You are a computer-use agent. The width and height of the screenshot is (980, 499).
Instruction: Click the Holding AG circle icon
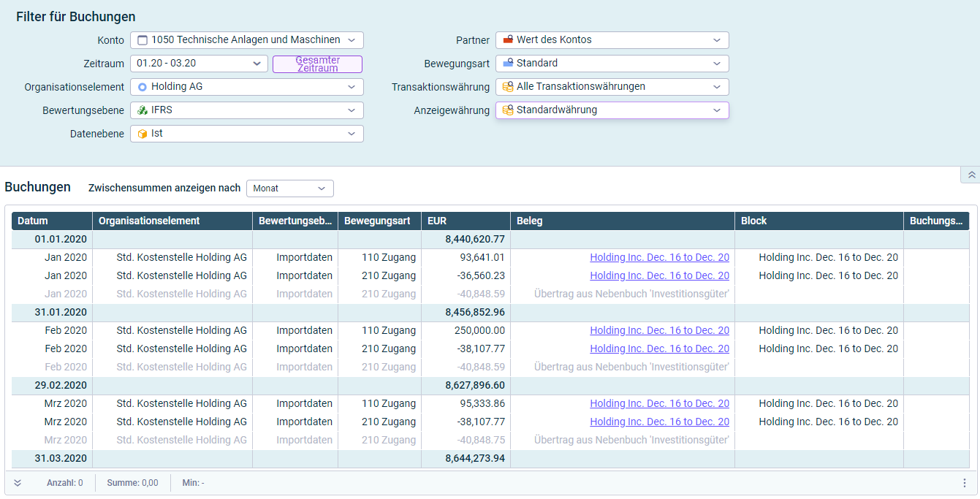(142, 87)
